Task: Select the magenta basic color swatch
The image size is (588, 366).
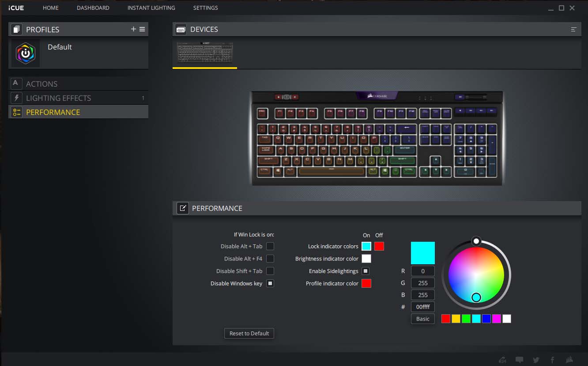Action: 497,319
